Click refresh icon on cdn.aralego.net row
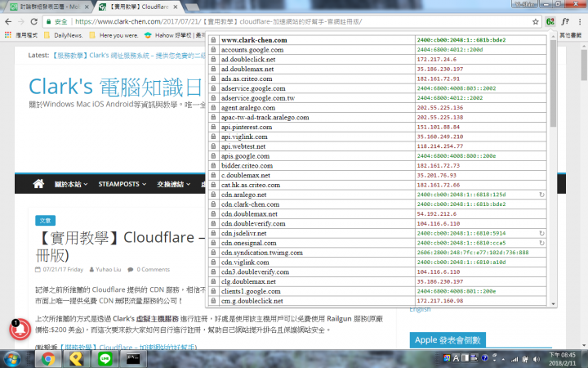 click(x=541, y=195)
